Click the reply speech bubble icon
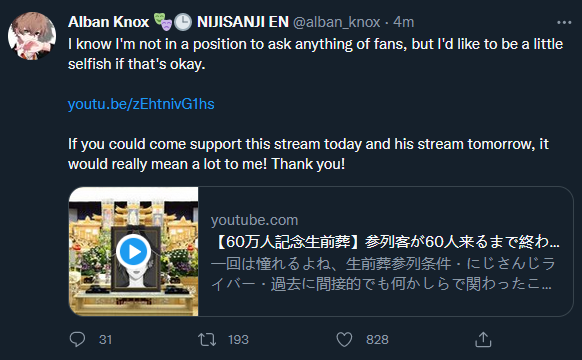582x360 pixels. pyautogui.click(x=77, y=339)
